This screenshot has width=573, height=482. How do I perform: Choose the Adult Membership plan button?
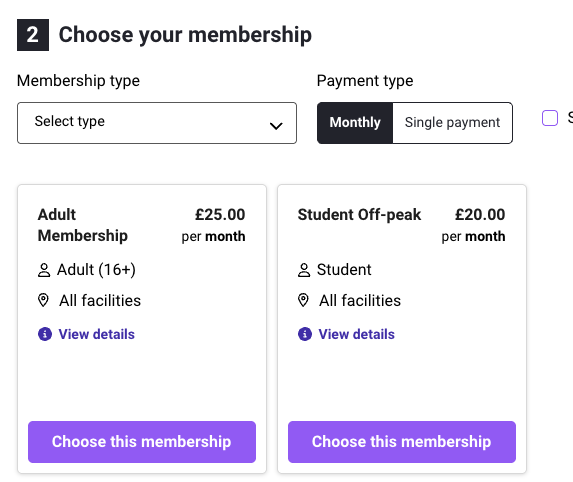pyautogui.click(x=142, y=442)
